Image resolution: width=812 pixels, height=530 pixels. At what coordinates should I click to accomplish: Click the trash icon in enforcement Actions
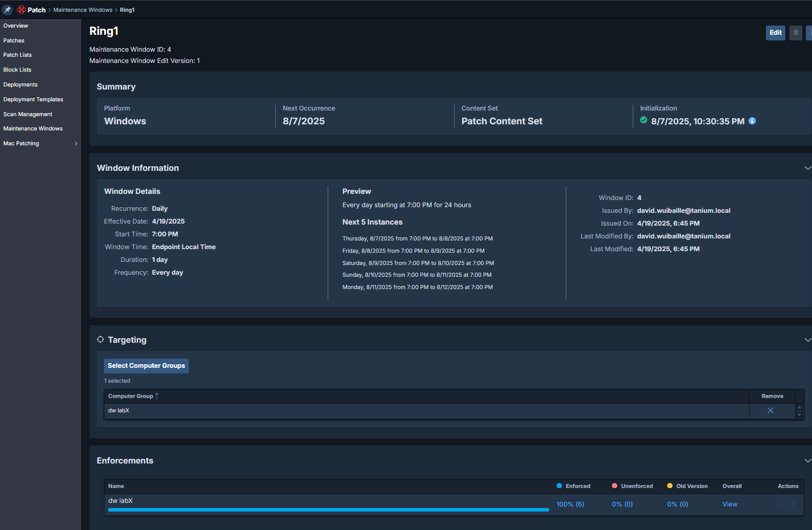[x=793, y=504]
